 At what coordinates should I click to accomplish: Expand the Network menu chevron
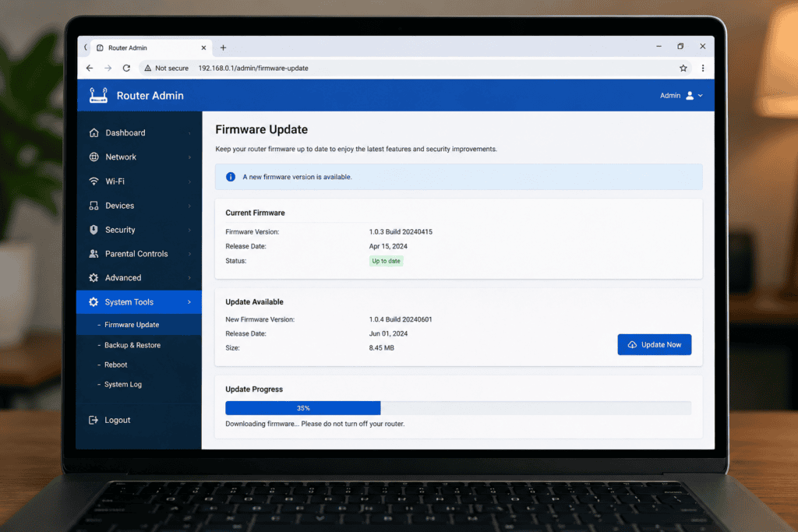189,157
